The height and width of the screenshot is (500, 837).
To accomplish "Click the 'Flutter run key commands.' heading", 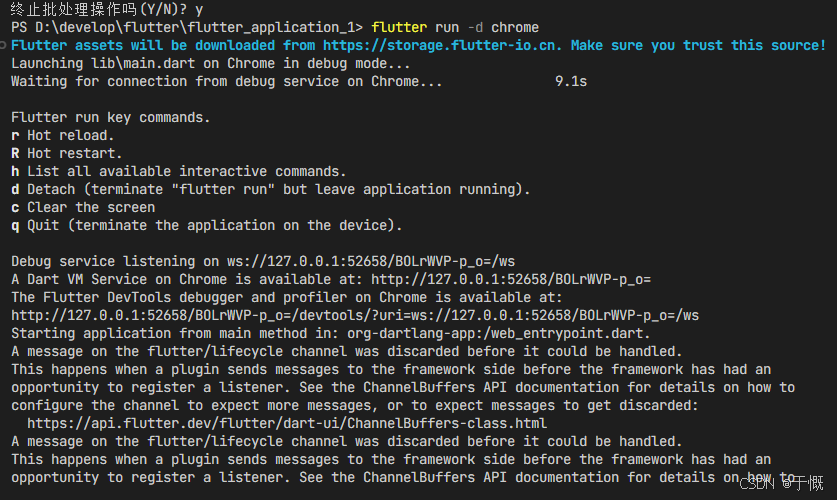I will click(110, 117).
